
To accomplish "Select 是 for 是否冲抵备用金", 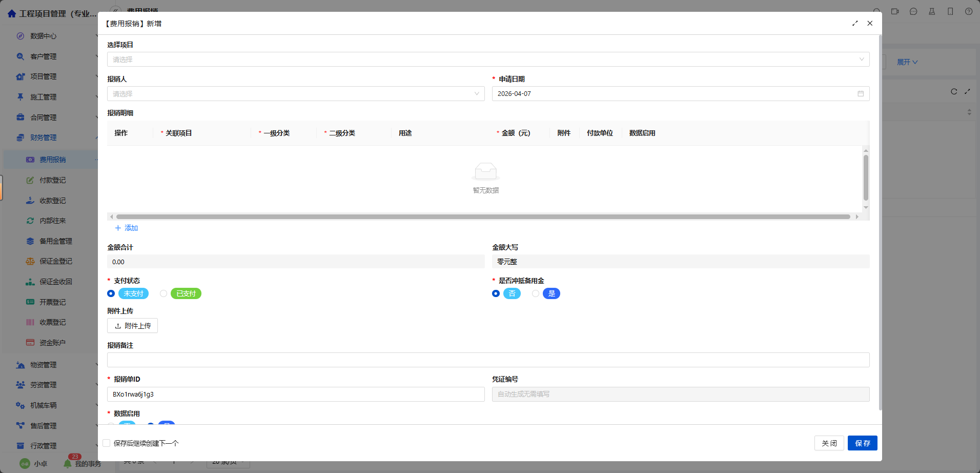I will pyautogui.click(x=536, y=294).
